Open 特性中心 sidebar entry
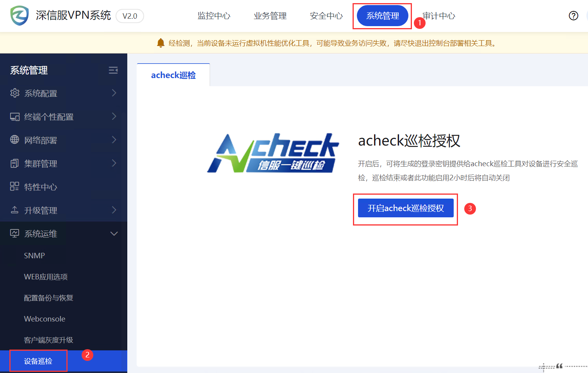This screenshot has height=373, width=588. [x=41, y=187]
